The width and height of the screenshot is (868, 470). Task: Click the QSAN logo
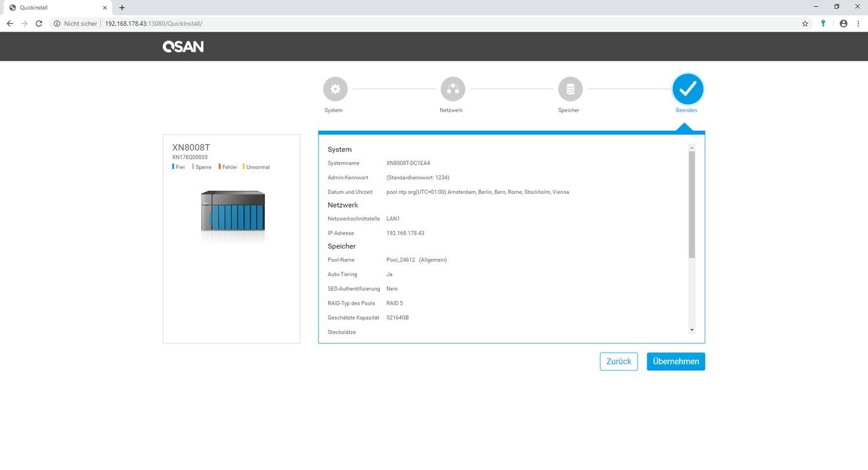tap(183, 47)
